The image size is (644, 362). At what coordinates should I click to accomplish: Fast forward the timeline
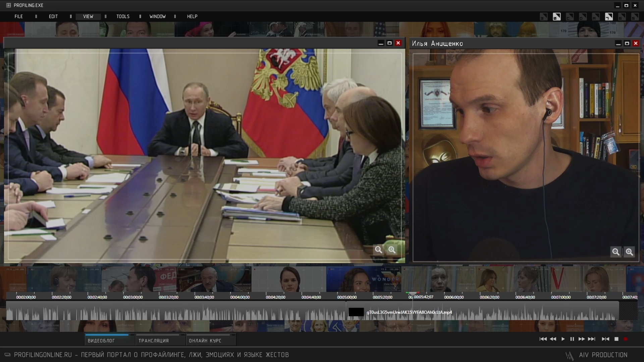[582, 339]
